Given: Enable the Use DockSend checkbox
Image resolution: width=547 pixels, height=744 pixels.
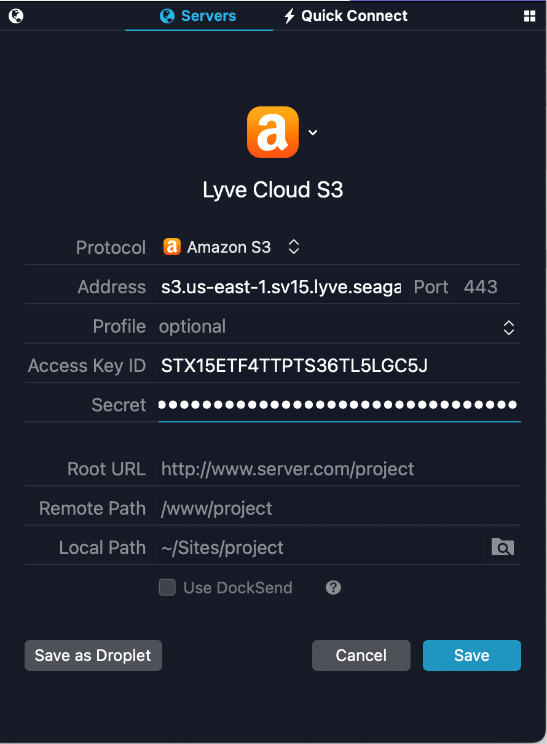Looking at the screenshot, I should [167, 587].
